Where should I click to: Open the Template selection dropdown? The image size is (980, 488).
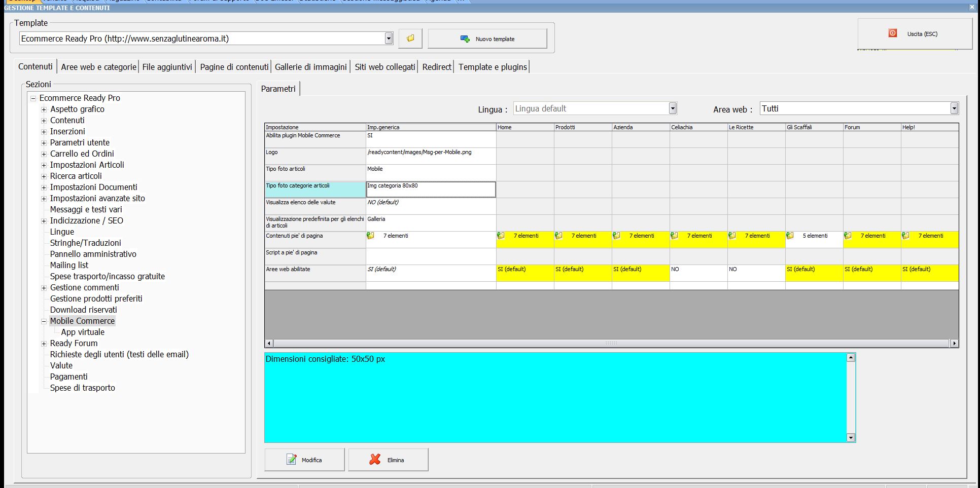tap(389, 39)
